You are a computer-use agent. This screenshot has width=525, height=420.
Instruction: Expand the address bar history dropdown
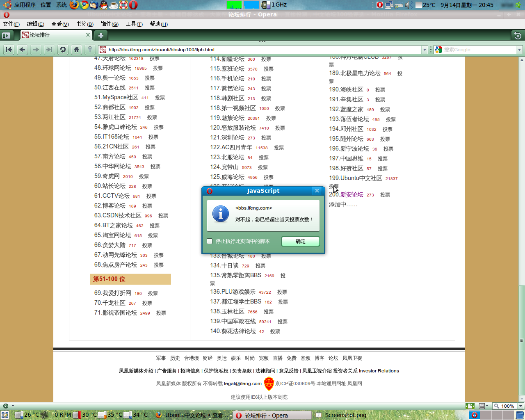425,50
